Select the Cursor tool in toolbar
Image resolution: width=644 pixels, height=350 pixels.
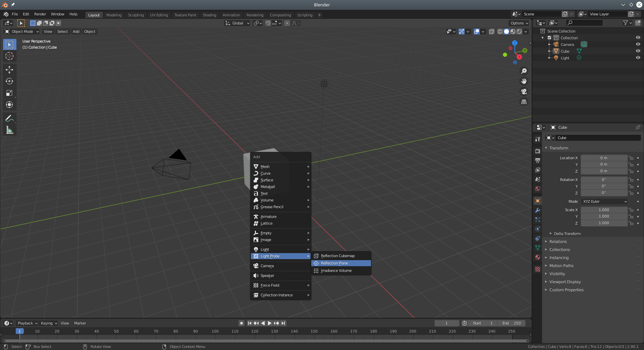(x=9, y=56)
